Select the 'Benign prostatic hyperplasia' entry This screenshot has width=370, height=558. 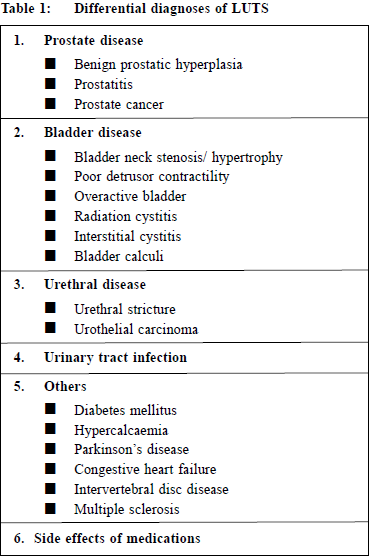coord(158,65)
